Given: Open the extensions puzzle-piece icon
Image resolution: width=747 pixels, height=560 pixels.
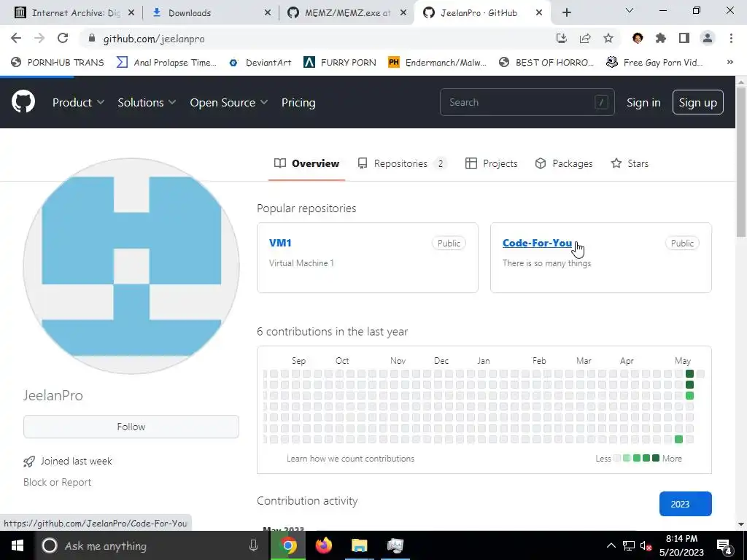Looking at the screenshot, I should 661,38.
